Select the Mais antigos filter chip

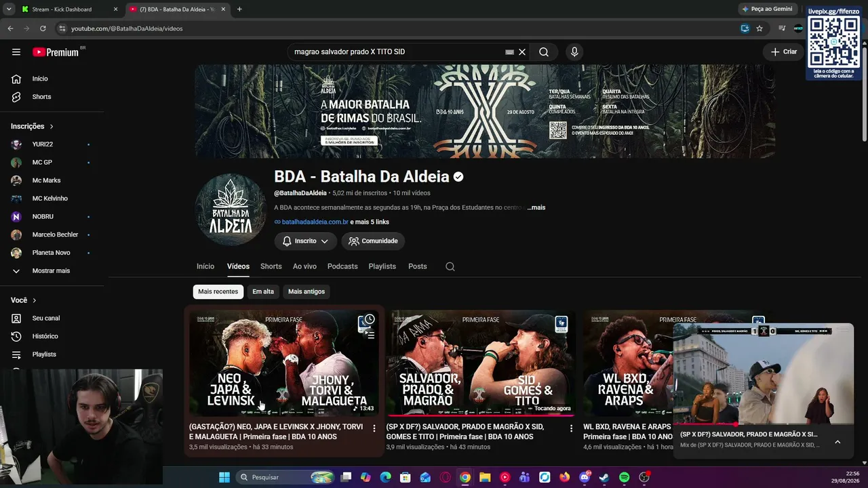[x=307, y=291]
